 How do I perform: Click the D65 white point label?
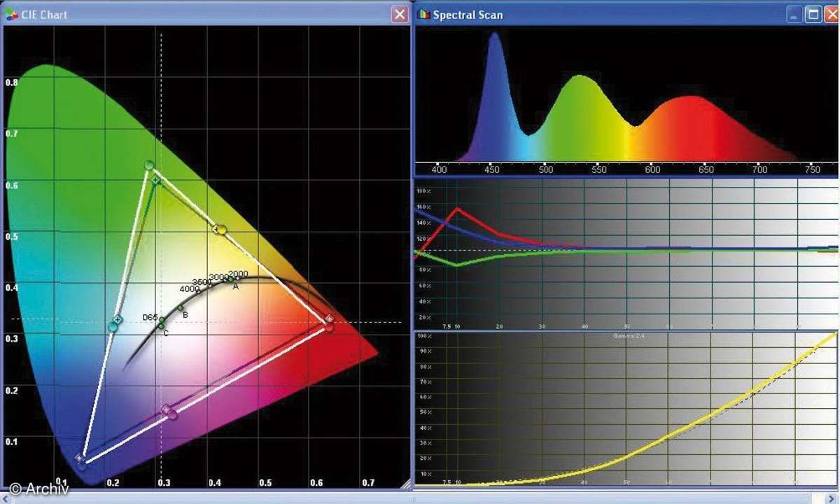point(150,318)
